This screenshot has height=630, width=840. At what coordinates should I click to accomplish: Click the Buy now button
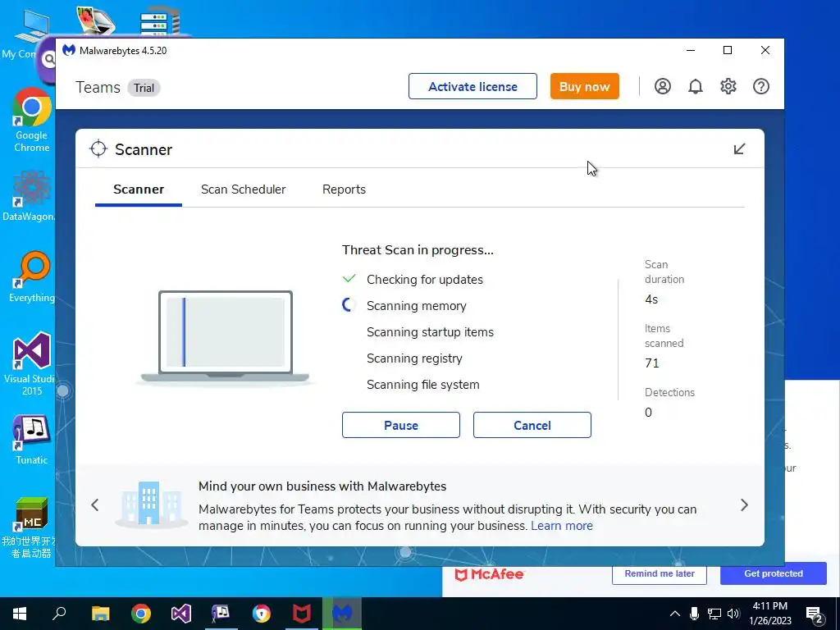coord(584,86)
